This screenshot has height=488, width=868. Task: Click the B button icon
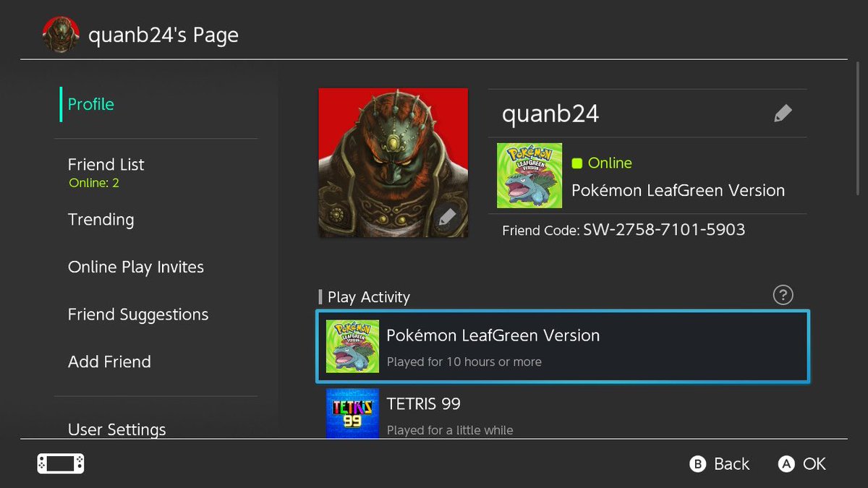click(697, 464)
